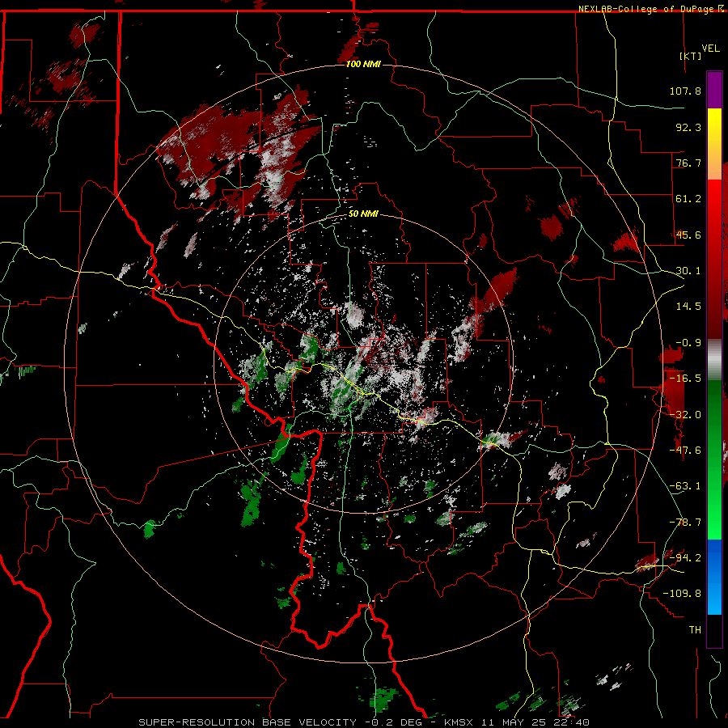Click the -78.7 velocity scale value
Image resolution: width=728 pixels, height=728 pixels.
tap(685, 523)
